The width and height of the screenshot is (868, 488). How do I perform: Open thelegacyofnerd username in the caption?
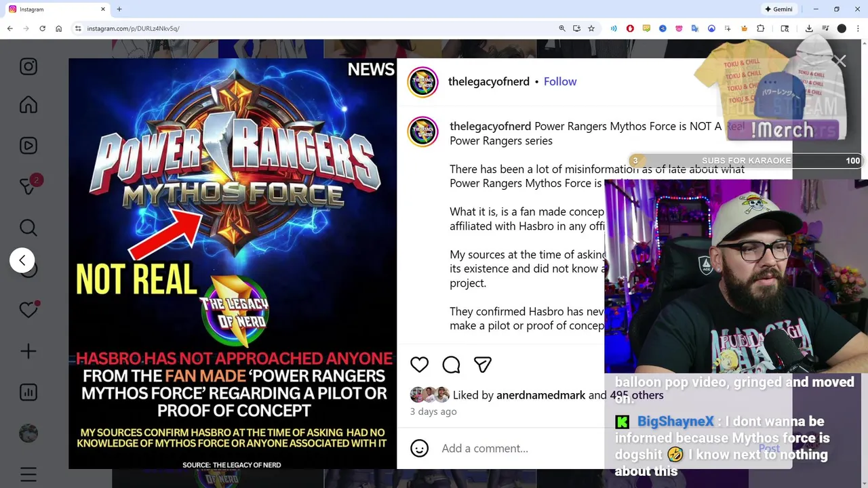click(x=490, y=126)
